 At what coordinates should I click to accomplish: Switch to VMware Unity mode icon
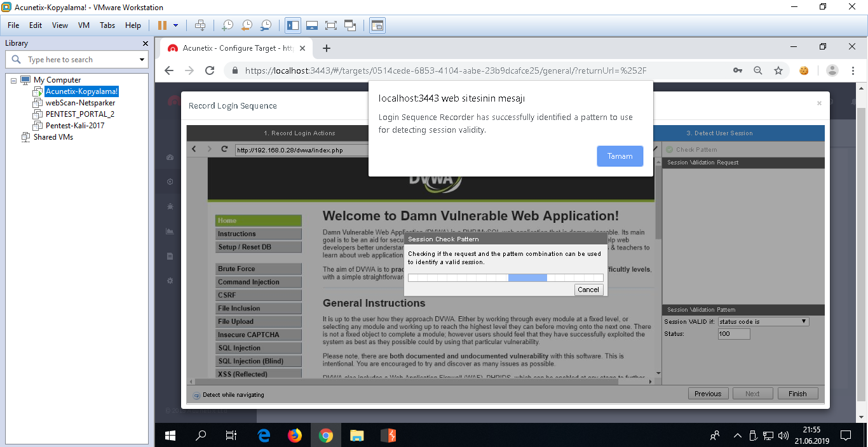[x=350, y=25]
